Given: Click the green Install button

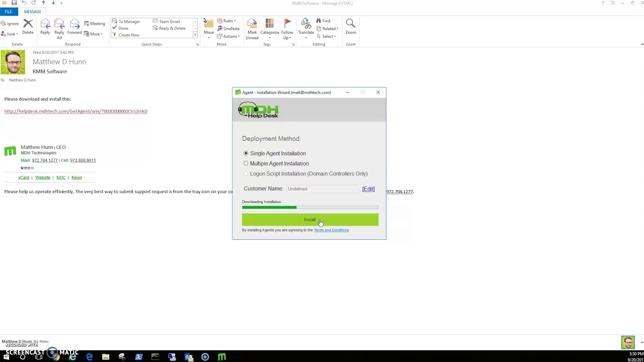Looking at the screenshot, I should point(310,220).
